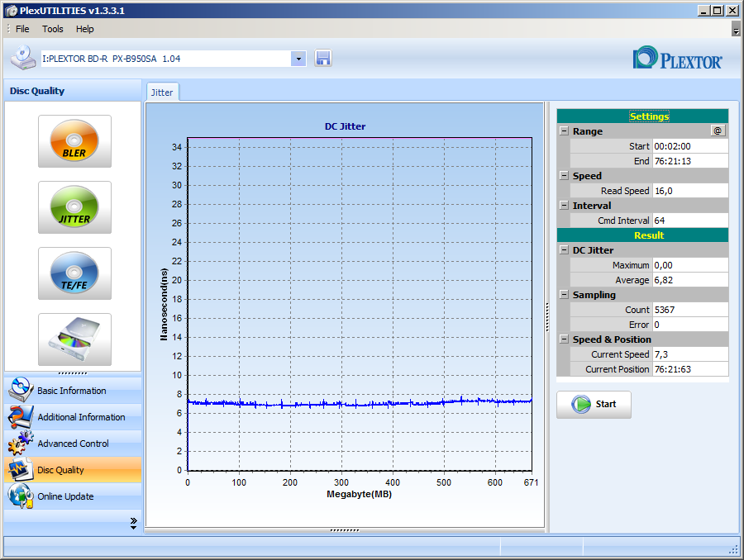Click the @ button in Range header

[718, 131]
